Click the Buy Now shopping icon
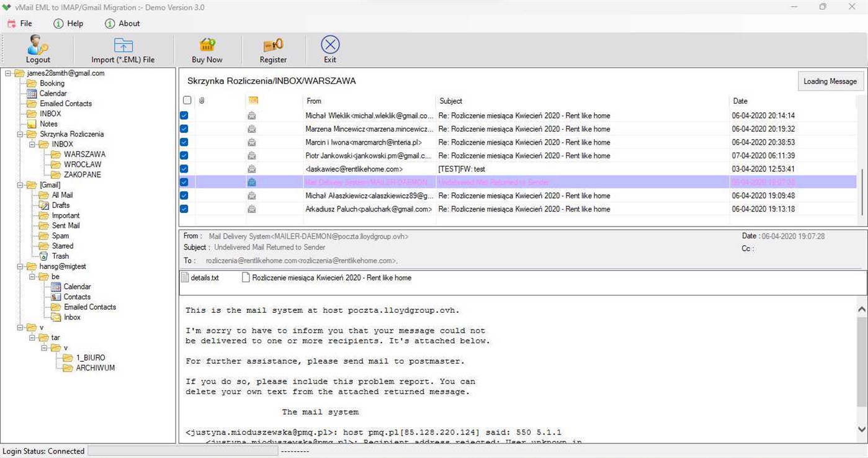Viewport: 868px width, 458px height. point(207,45)
